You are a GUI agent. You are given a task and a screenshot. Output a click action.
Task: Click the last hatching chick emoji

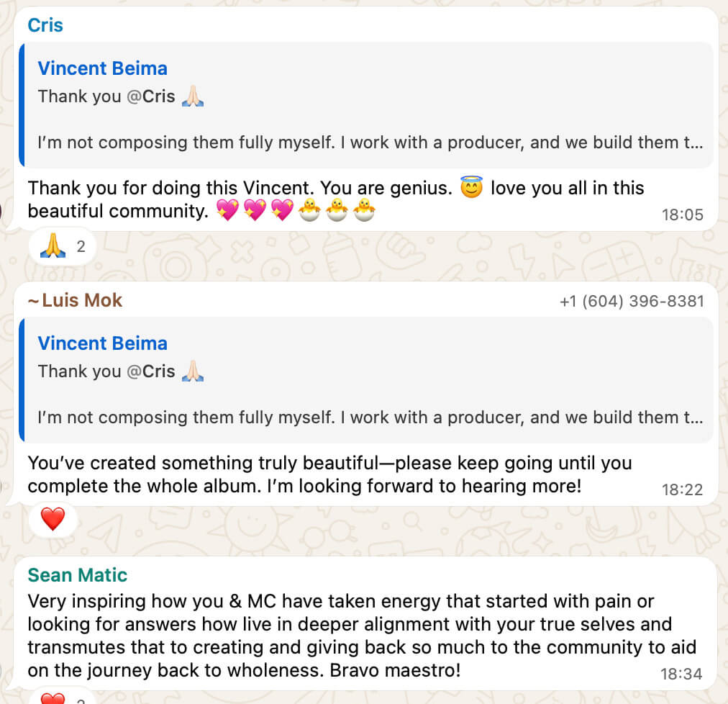[x=364, y=212]
